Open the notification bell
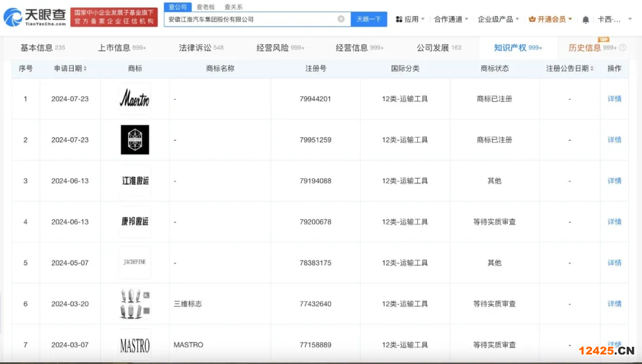The image size is (642, 364). [586, 20]
